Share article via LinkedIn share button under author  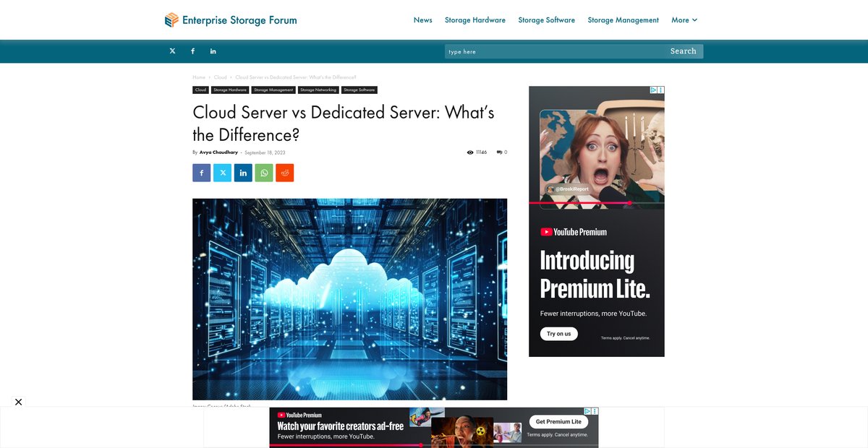[243, 173]
